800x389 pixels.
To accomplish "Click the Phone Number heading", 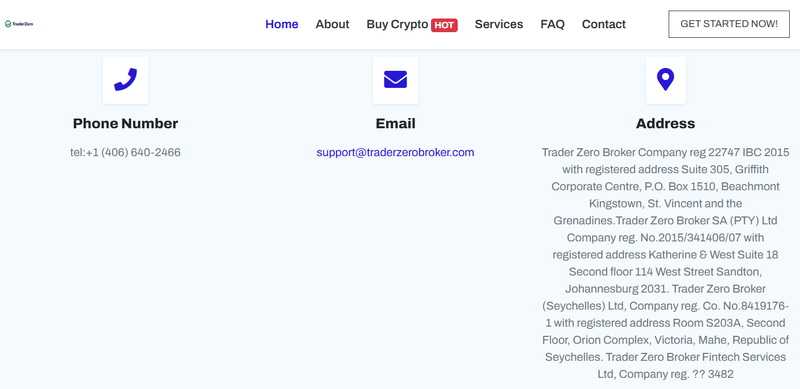I will [x=126, y=124].
